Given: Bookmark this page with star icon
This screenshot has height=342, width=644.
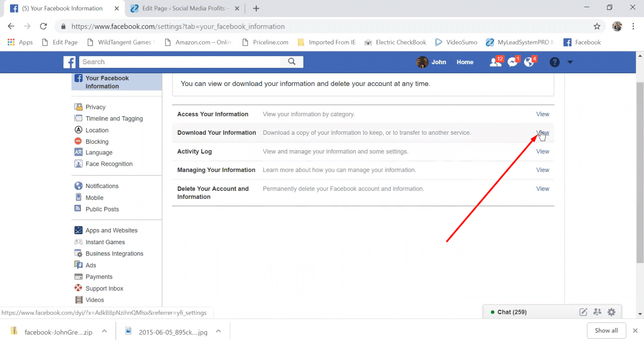Looking at the screenshot, I should pyautogui.click(x=597, y=26).
